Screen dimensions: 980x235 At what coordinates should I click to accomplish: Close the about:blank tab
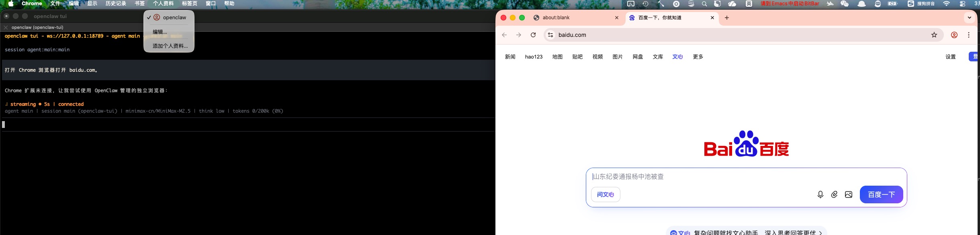pyautogui.click(x=617, y=18)
